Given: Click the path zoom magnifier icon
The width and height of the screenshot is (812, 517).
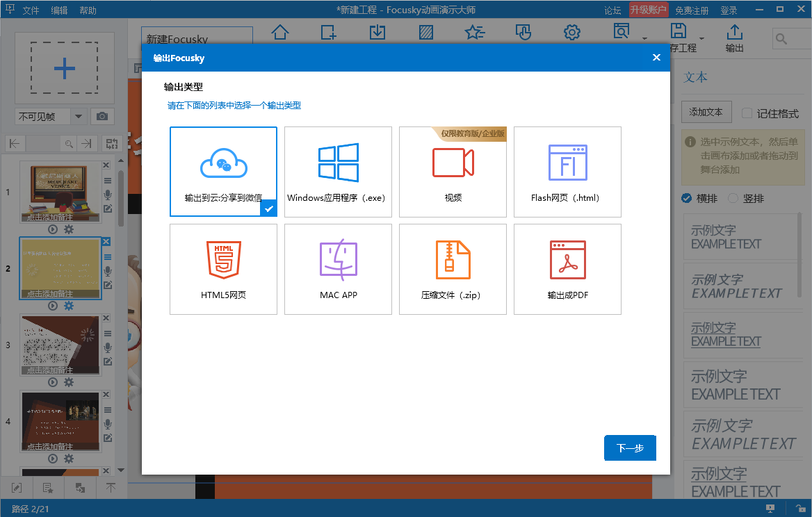Looking at the screenshot, I should pos(68,144).
